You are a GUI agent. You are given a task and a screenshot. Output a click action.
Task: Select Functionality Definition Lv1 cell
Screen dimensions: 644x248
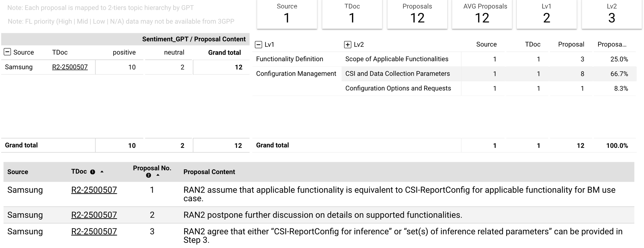(289, 59)
